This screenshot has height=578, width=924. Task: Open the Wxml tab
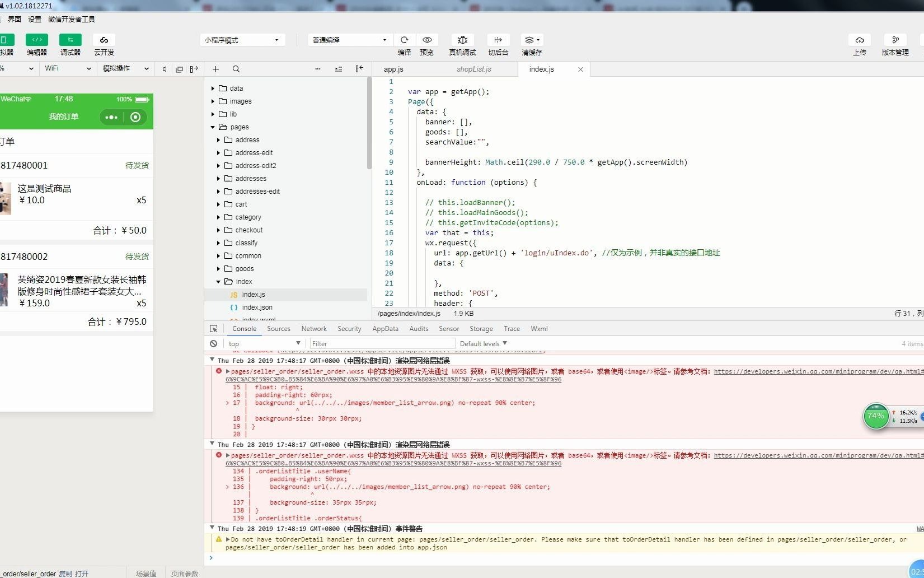(539, 329)
